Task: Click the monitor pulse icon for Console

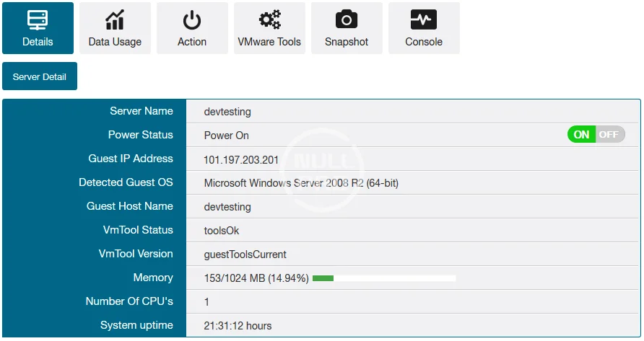Action: 424,19
